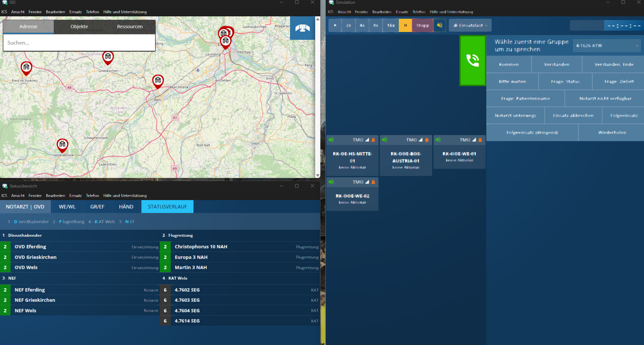This screenshot has width=644, height=345.
Task: Set simulation speed to 16x
Action: 391,26
